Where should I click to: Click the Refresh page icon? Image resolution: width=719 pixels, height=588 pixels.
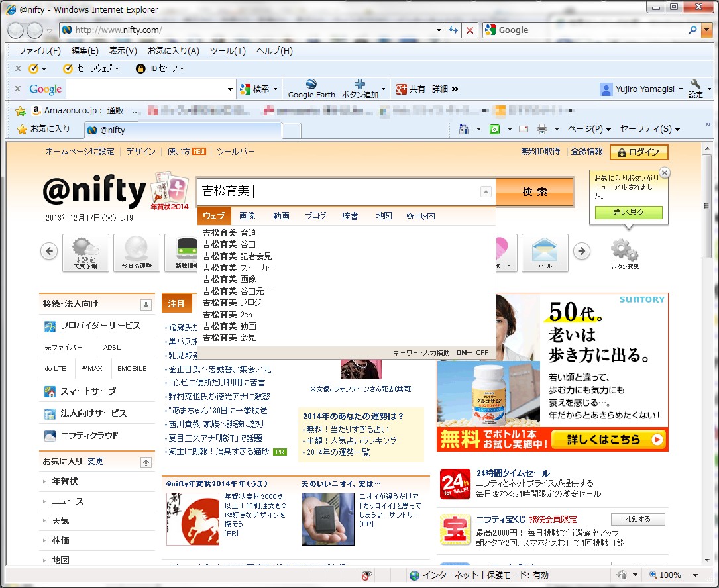pos(453,30)
